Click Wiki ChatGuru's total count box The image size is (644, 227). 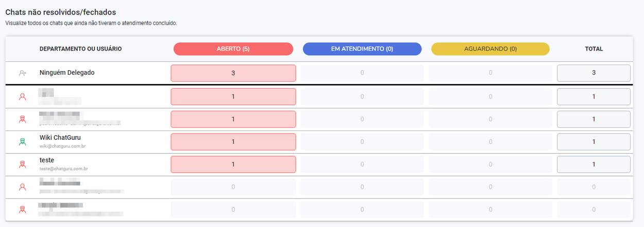[594, 142]
